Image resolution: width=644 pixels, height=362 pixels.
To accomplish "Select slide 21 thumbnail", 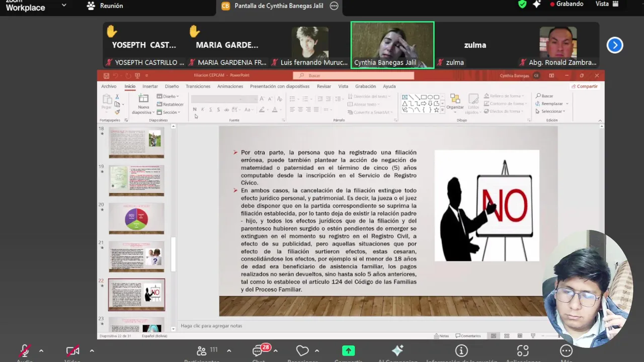I will (136, 256).
